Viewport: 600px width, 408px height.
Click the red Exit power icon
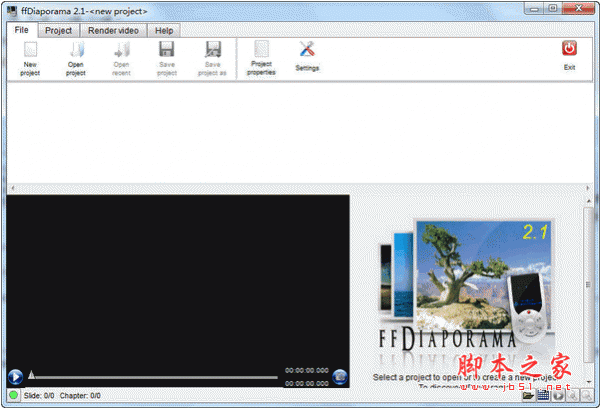click(x=569, y=49)
